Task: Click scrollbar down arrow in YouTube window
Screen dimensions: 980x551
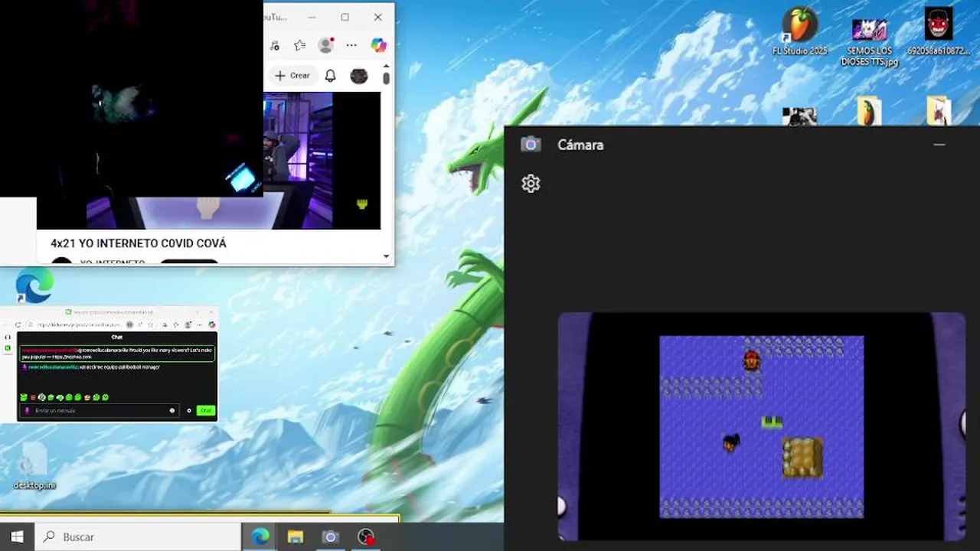Action: pyautogui.click(x=386, y=257)
